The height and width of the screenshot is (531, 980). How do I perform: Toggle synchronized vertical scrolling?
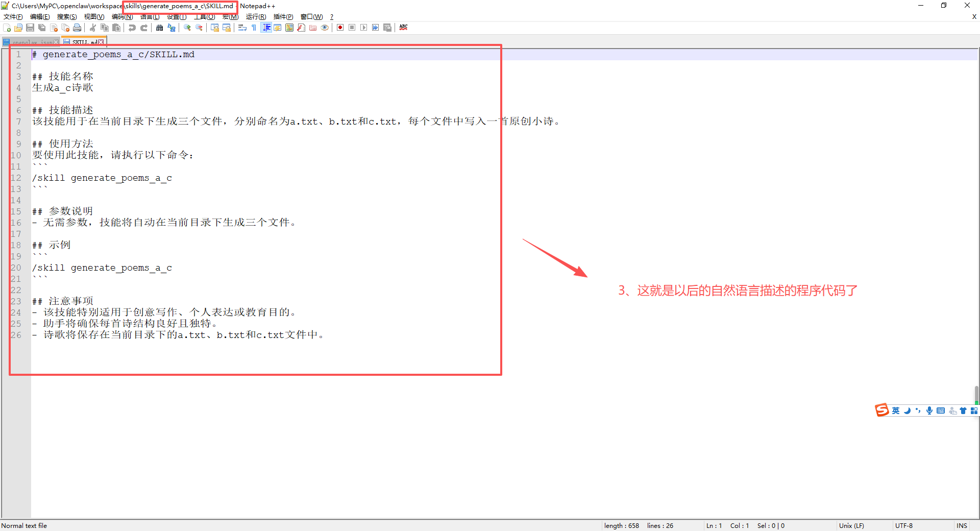pos(215,28)
